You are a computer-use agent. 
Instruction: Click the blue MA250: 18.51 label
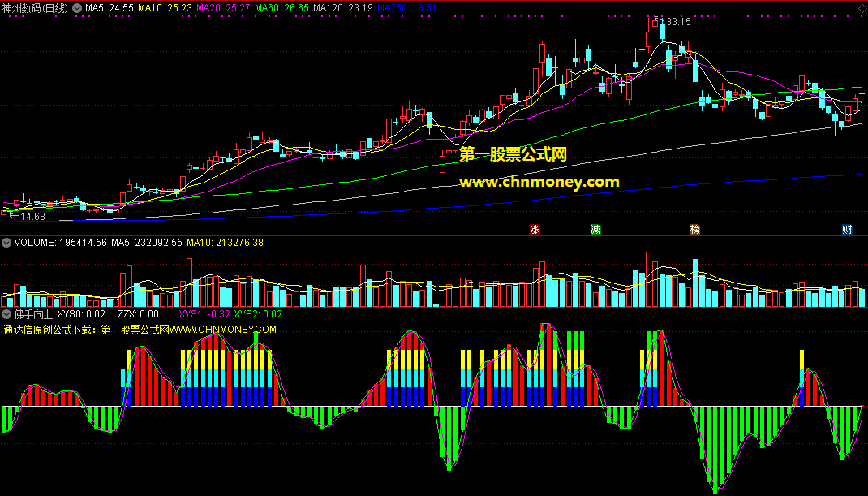point(407,8)
